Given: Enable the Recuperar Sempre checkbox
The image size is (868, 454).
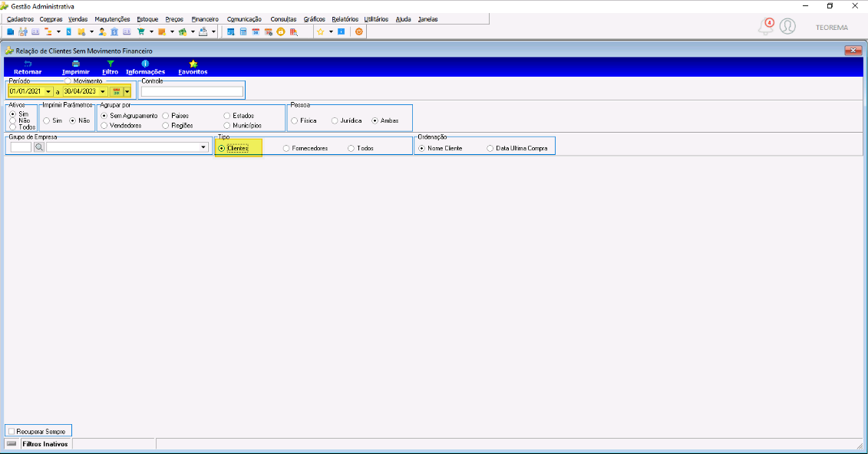Looking at the screenshot, I should point(12,431).
